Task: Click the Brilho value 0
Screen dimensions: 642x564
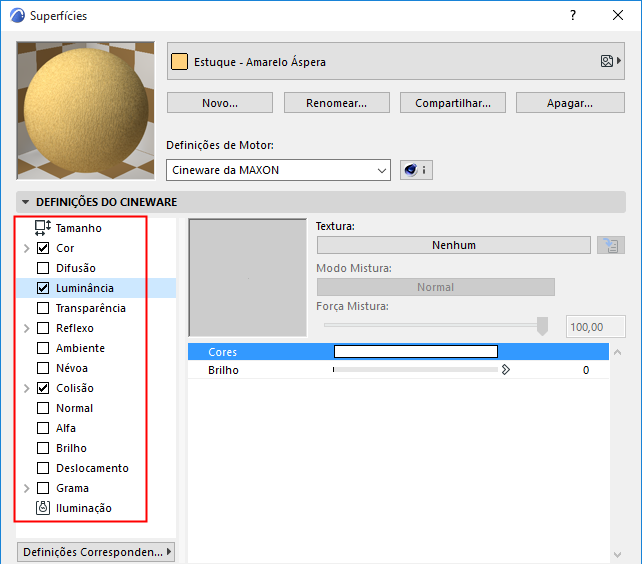Action: [586, 370]
